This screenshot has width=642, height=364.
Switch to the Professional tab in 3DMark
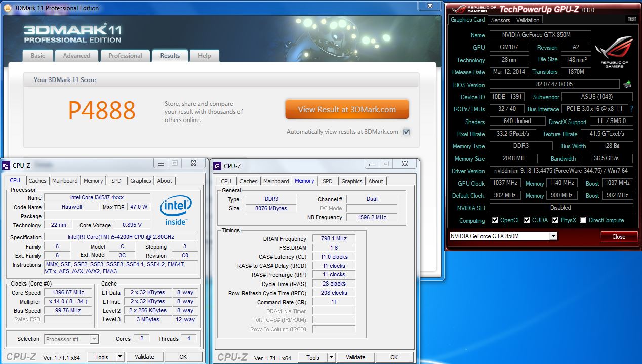(125, 56)
